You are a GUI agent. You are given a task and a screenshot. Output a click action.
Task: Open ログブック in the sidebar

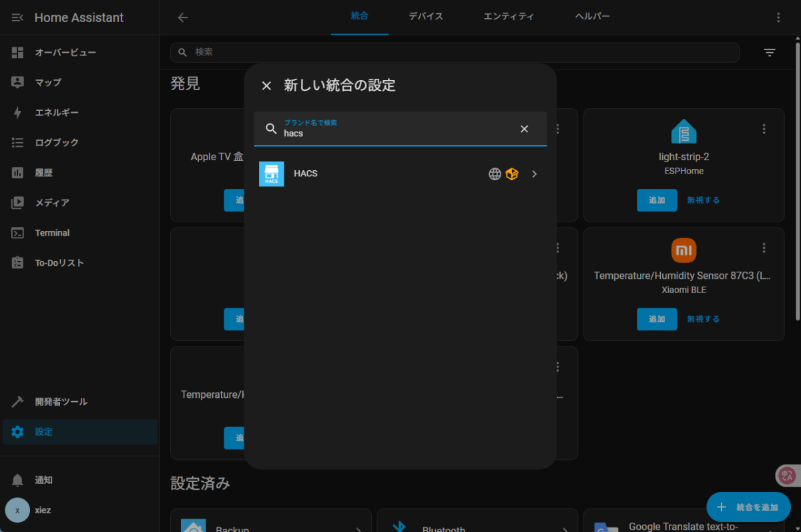click(x=80, y=142)
